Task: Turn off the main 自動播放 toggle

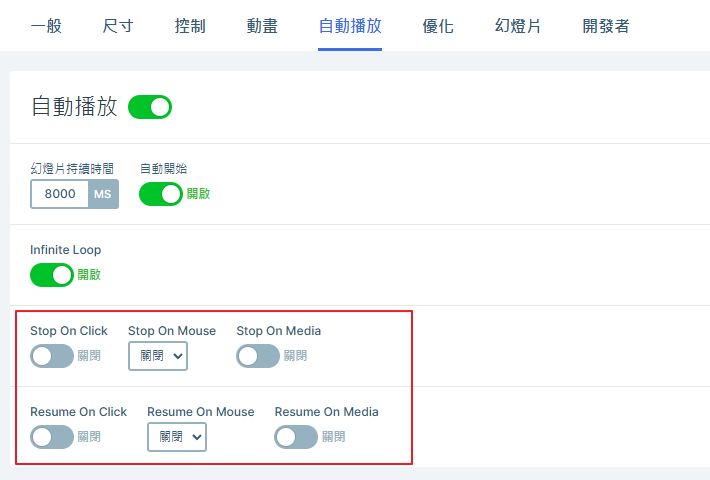Action: click(x=150, y=107)
